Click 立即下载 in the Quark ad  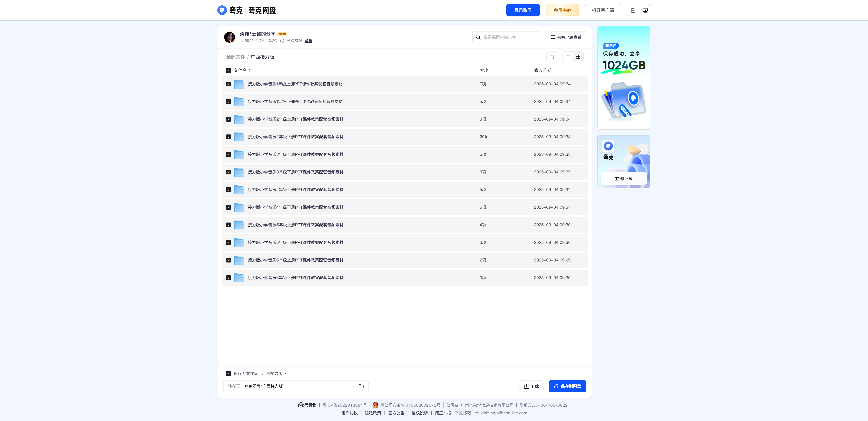(x=624, y=178)
